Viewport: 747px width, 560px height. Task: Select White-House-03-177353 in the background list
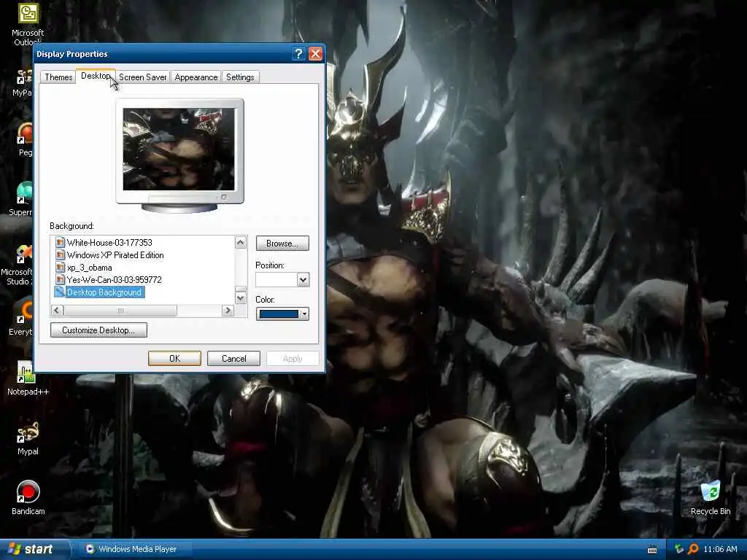point(109,242)
